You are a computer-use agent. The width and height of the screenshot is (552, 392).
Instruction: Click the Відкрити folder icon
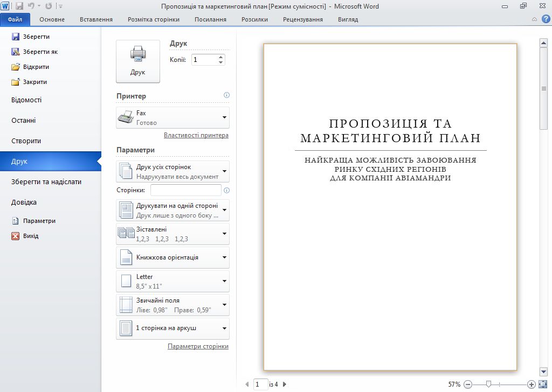(16, 67)
